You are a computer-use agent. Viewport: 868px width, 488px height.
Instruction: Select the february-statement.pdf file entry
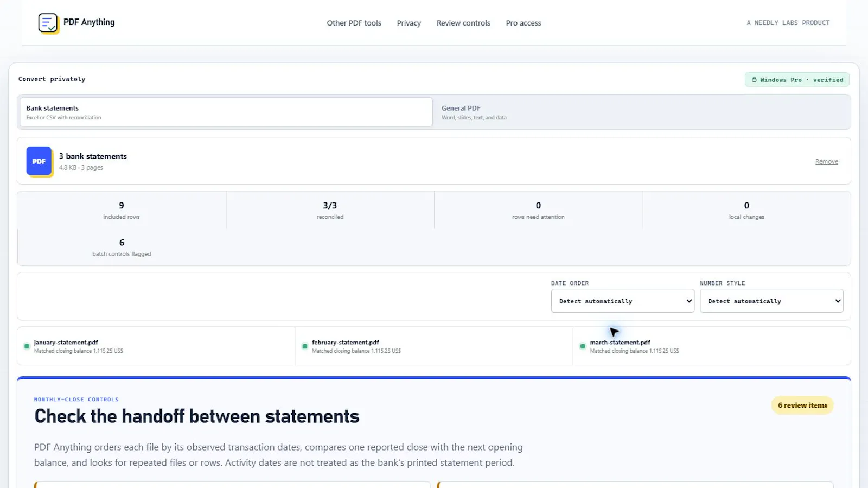[x=434, y=346]
